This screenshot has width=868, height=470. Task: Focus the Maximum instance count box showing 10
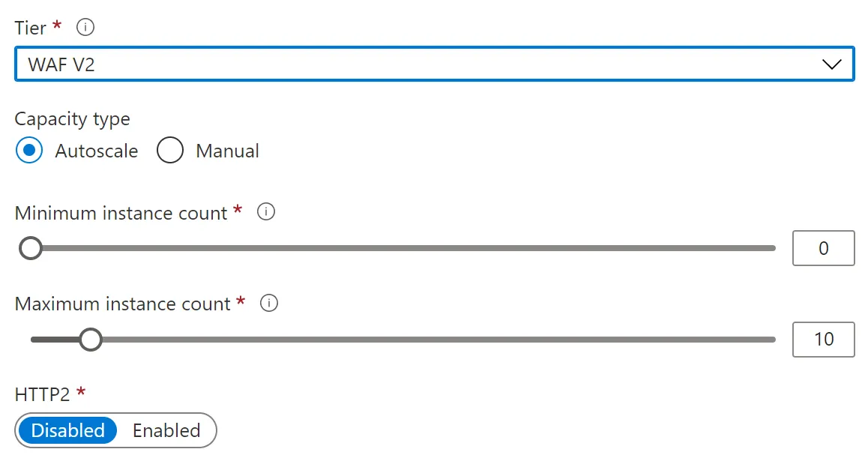coord(823,340)
